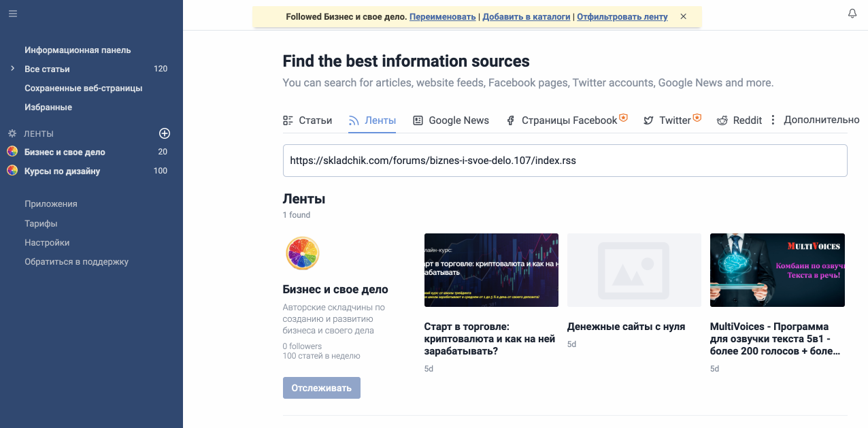Click premium badge next to Страницы Facebook

(x=623, y=119)
